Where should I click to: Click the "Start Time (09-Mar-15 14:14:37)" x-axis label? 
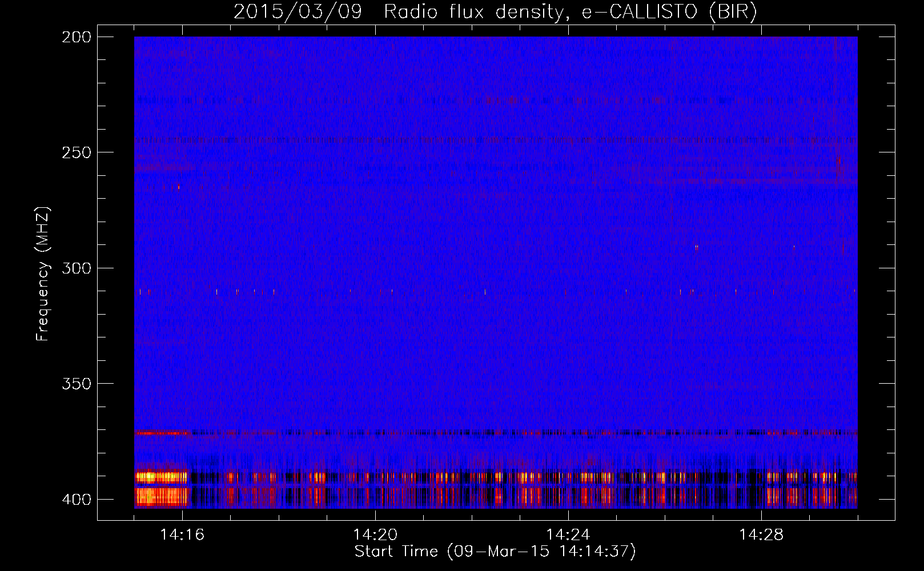495,552
